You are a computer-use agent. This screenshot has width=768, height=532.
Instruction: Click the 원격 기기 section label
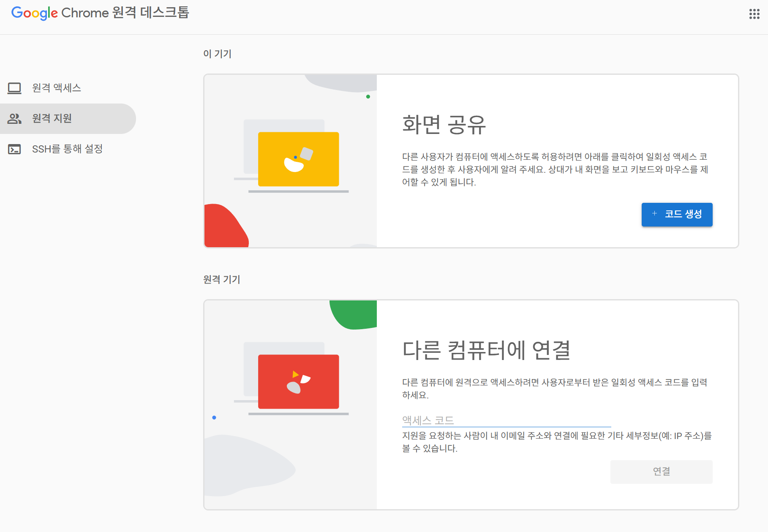pos(221,279)
